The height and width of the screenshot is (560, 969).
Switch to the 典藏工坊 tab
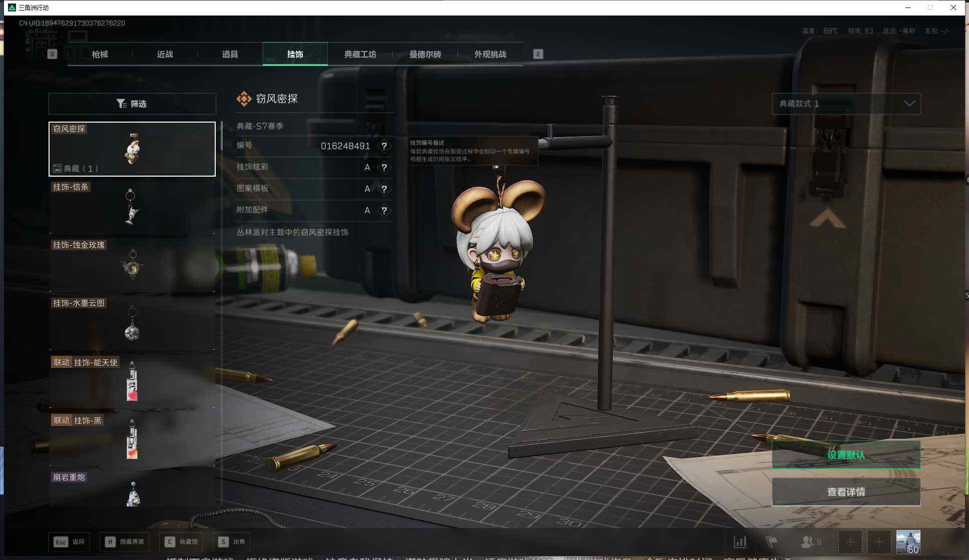[x=360, y=54]
